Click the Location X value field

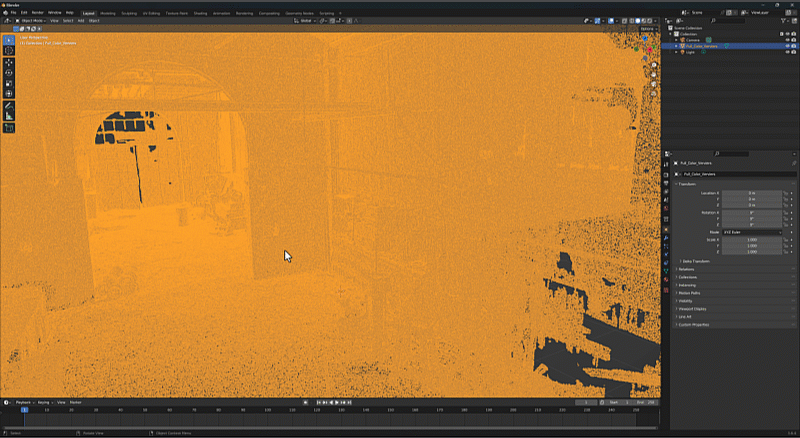752,193
